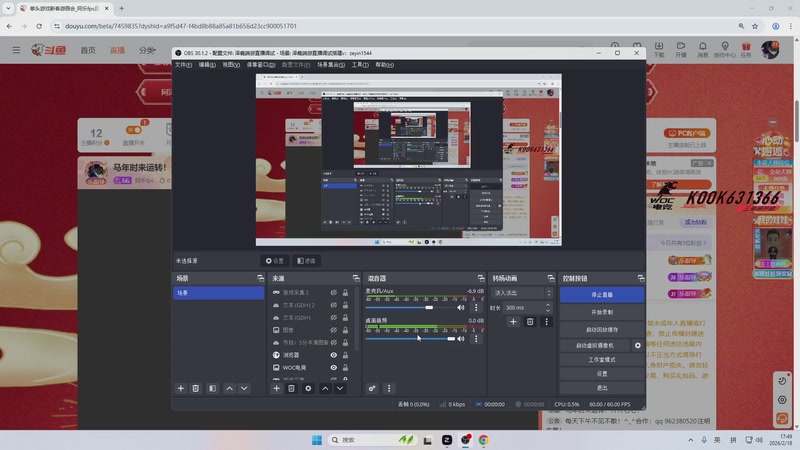
Task: Click the browser address bar
Action: (398, 26)
